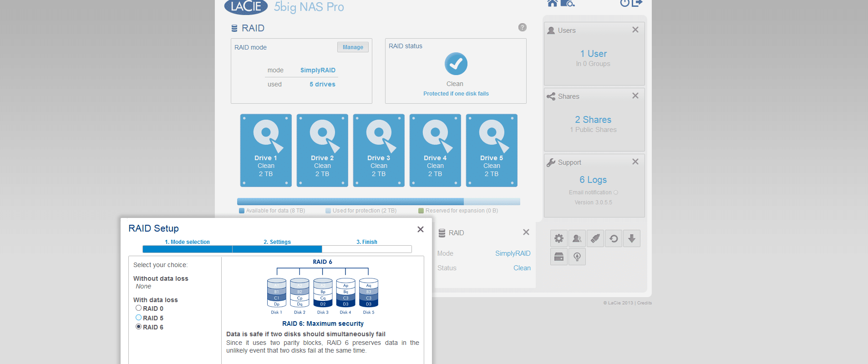Close the Users widget
This screenshot has height=364, width=868.
(635, 30)
